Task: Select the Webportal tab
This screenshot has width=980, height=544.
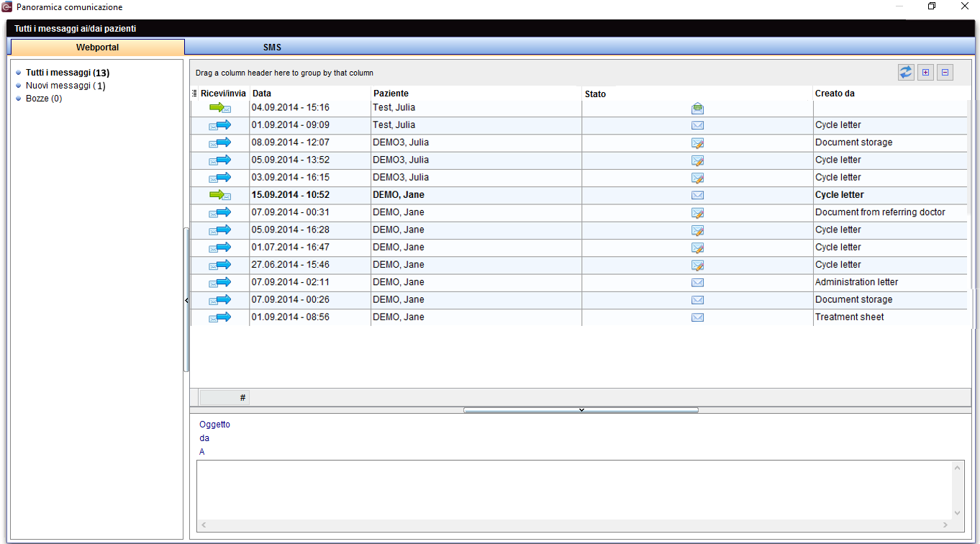Action: point(98,47)
